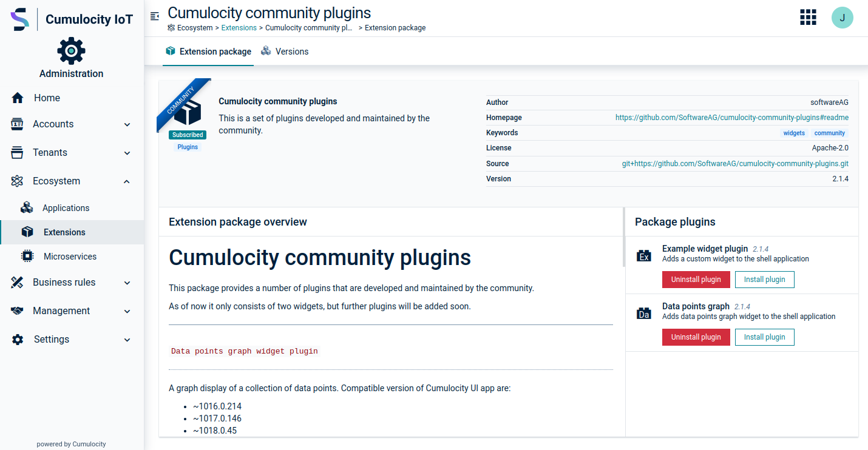
Task: Click the Extension package overview heading
Action: point(238,222)
